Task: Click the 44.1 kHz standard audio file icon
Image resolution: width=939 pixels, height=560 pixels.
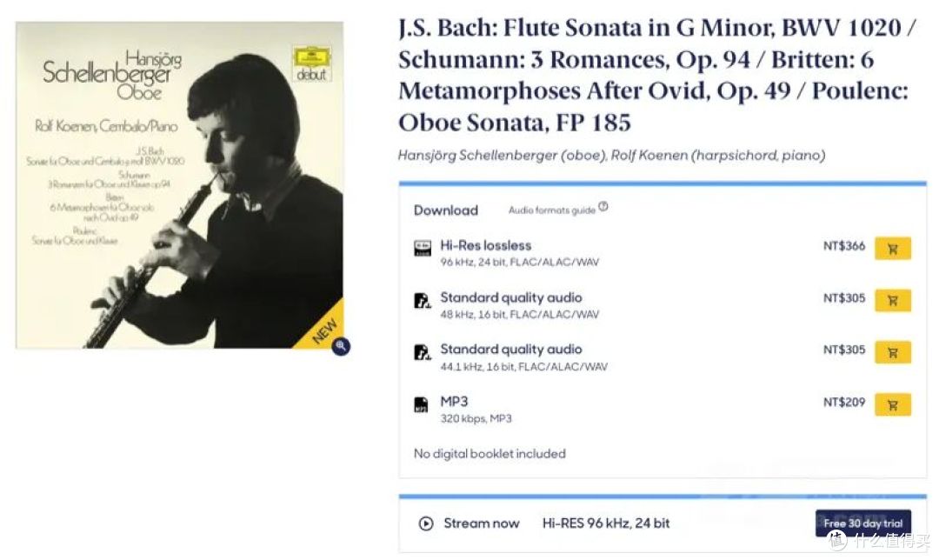Action: pos(423,352)
